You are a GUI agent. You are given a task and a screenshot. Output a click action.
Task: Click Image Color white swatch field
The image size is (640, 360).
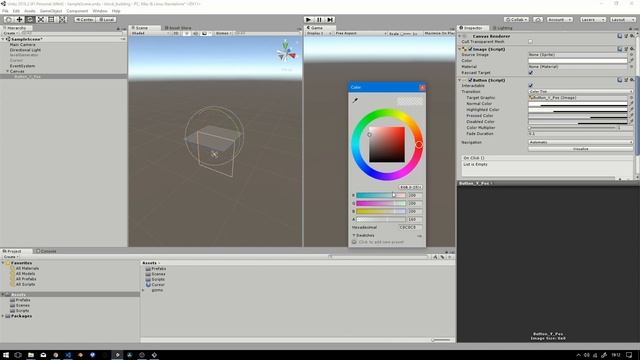pos(578,60)
